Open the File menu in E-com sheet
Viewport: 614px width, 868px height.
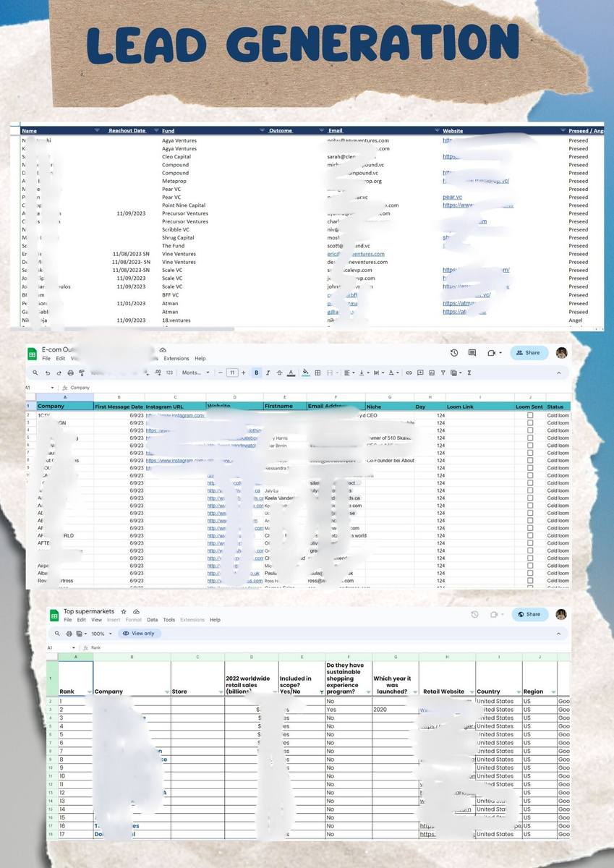pyautogui.click(x=46, y=359)
